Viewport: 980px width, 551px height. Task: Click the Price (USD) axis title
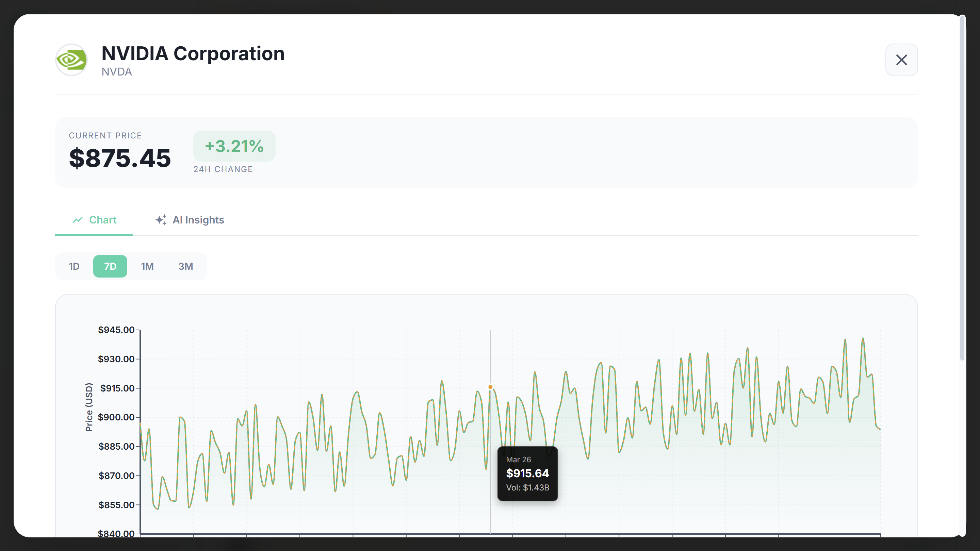89,407
